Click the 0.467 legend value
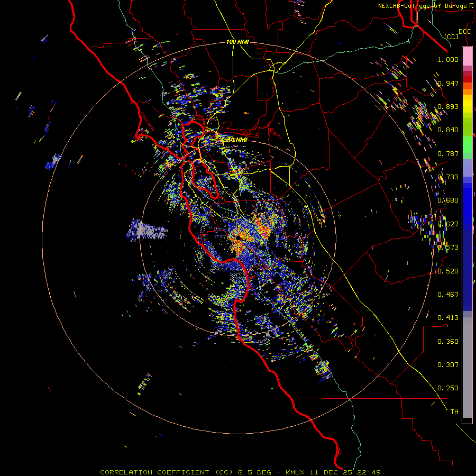 tap(448, 295)
